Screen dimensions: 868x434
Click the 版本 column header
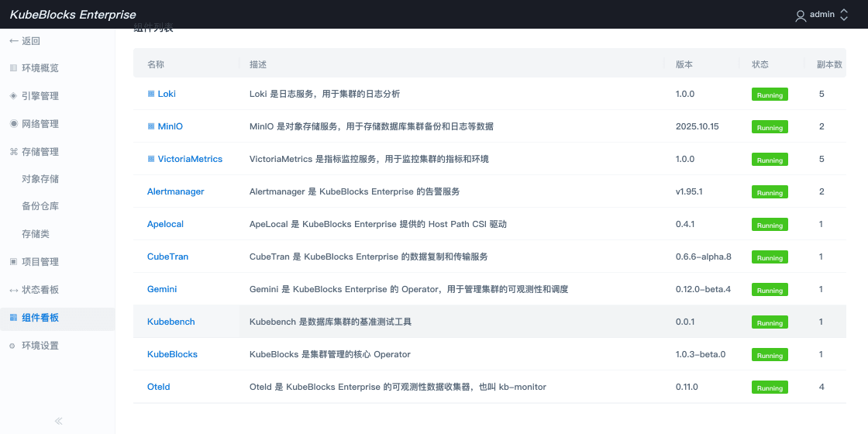[684, 64]
